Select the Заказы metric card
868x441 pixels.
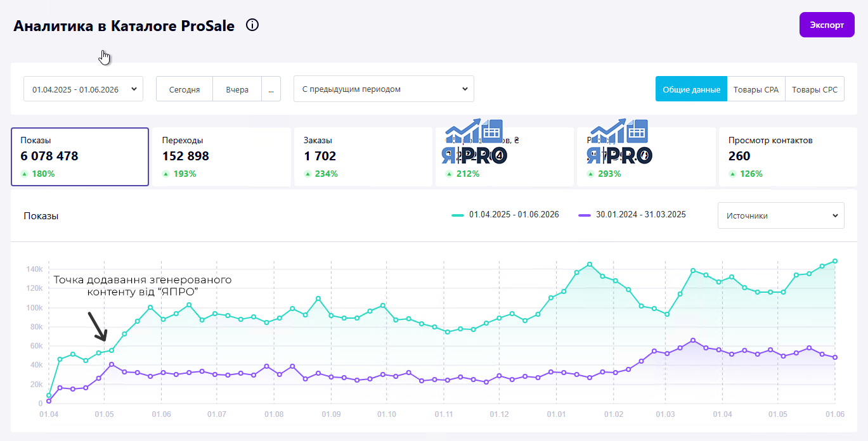pyautogui.click(x=363, y=157)
